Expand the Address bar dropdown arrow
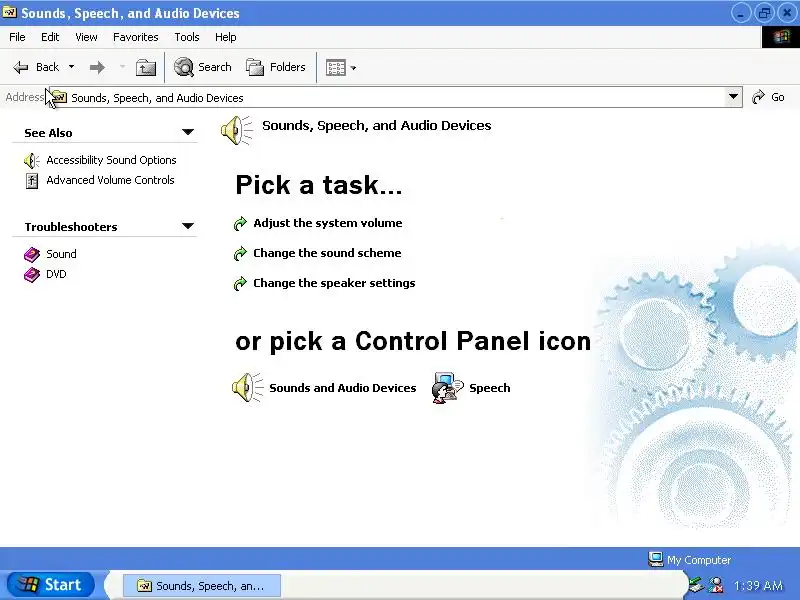The width and height of the screenshot is (800, 600). 733,96
